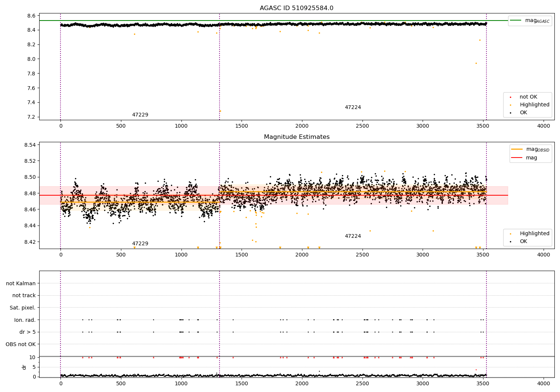Click the 'not Kalman' row label
The width and height of the screenshot is (560, 392).
click(21, 283)
